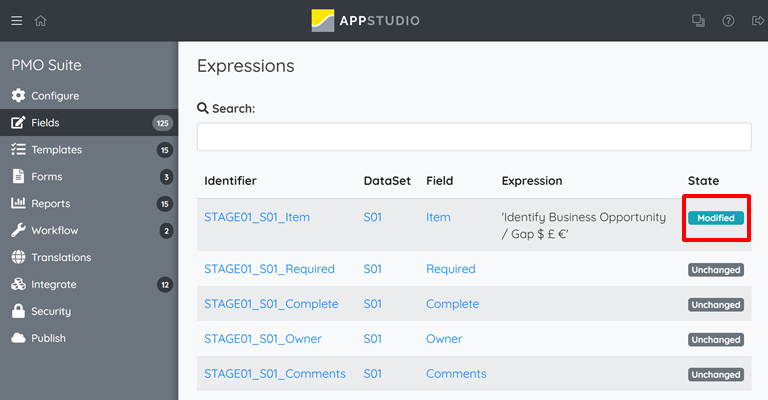Click the Expressions page heading
The image size is (768, 400).
[245, 66]
